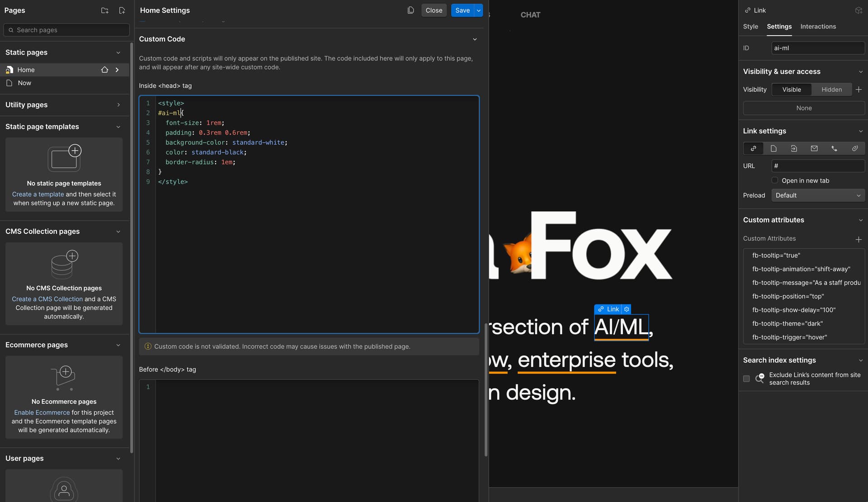
Task: Open the Preload dropdown
Action: pyautogui.click(x=818, y=195)
